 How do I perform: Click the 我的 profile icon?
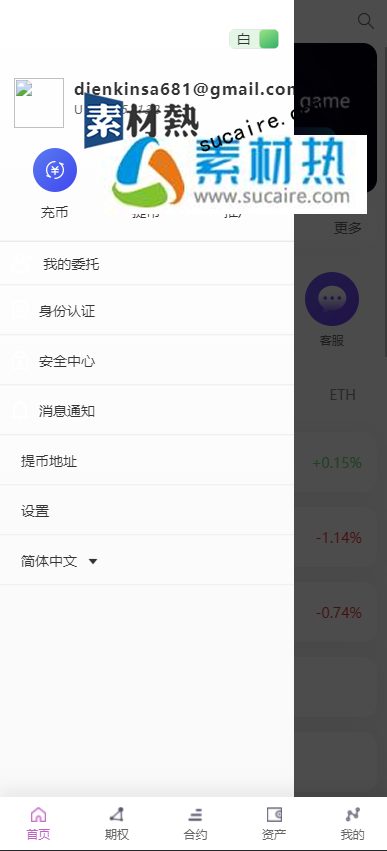coord(353,815)
